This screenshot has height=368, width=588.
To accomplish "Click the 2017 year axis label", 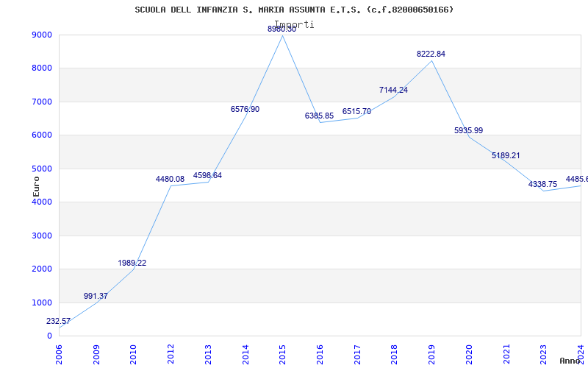I will [357, 355].
